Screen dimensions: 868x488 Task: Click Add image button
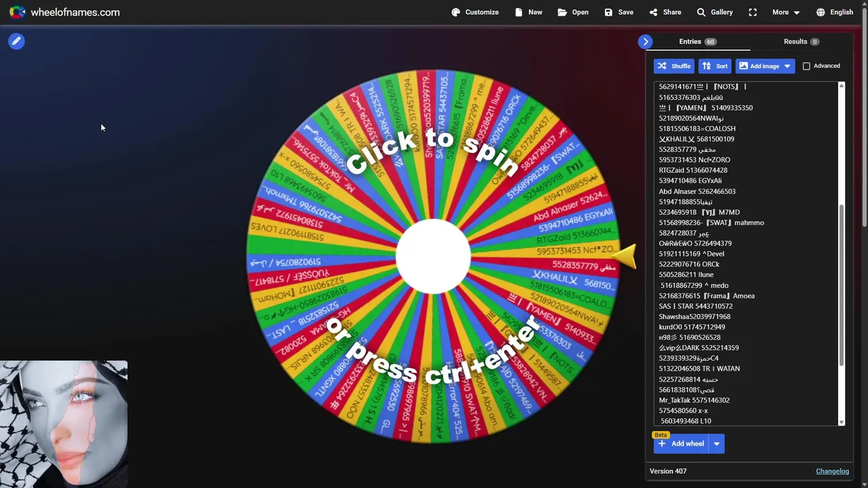[x=758, y=66]
